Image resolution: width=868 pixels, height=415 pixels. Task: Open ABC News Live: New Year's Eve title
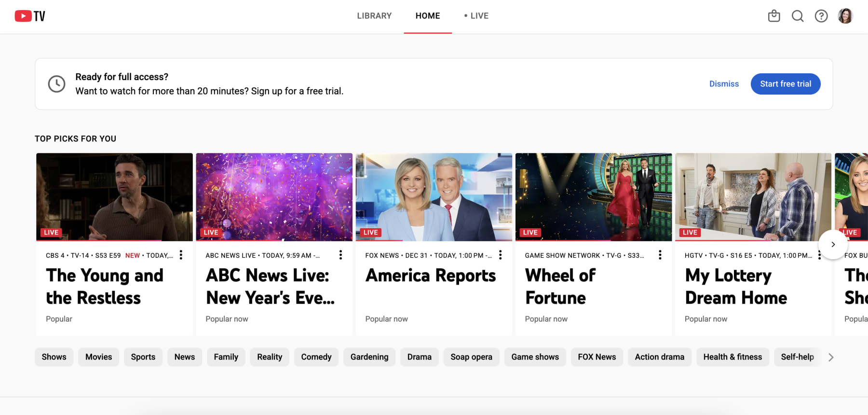[270, 287]
